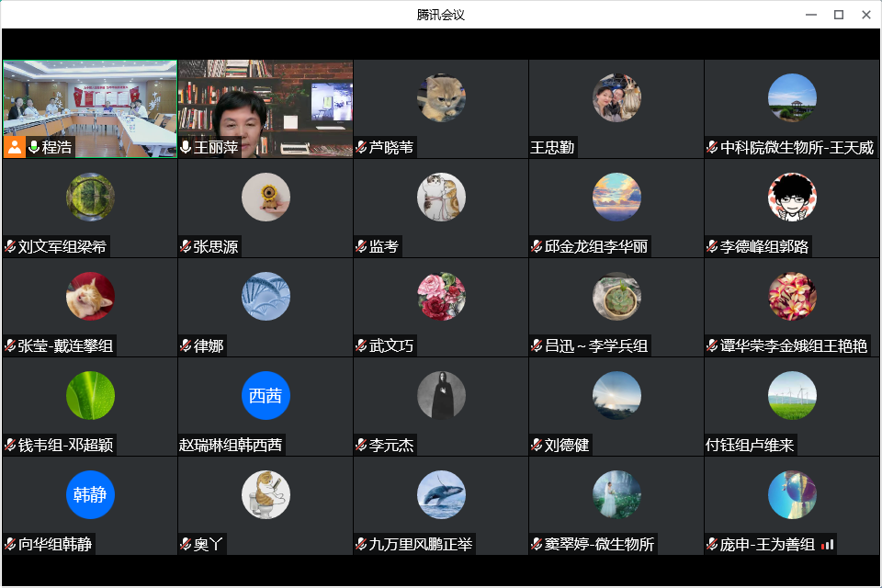The image size is (882, 588).
Task: Click the muted mic icon beside 奥丫
Action: click(186, 545)
